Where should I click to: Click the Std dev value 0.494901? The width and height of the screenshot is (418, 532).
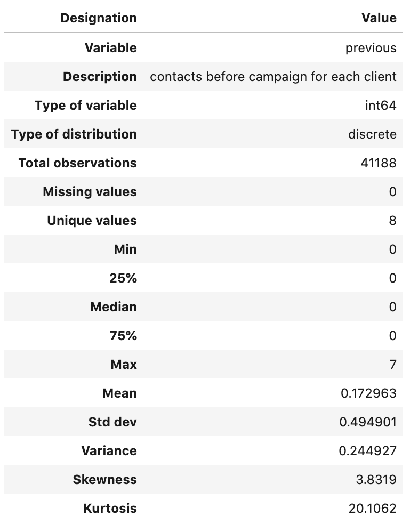[368, 422]
